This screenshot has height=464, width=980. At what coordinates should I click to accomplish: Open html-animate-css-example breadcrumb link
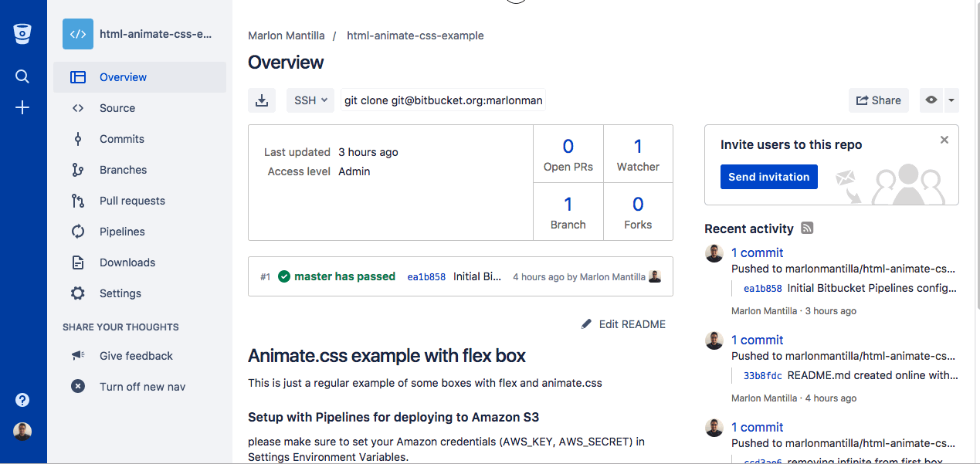pyautogui.click(x=415, y=36)
